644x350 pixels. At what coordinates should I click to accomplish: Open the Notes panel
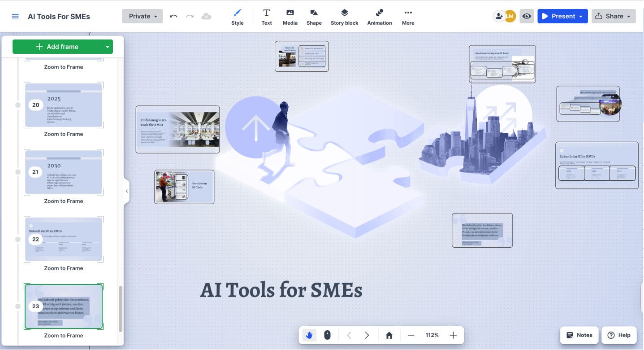pyautogui.click(x=579, y=335)
